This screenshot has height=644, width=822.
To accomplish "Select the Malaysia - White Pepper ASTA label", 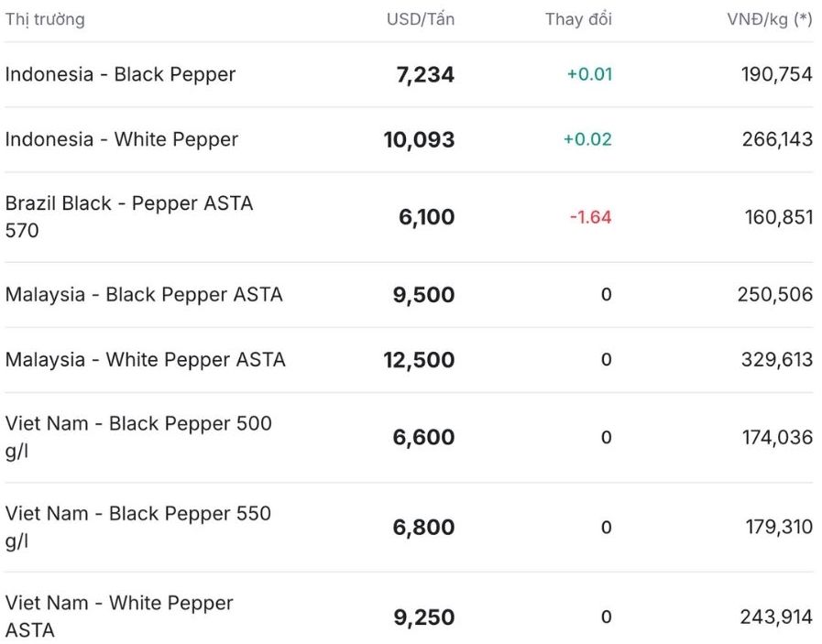I will pos(146,359).
